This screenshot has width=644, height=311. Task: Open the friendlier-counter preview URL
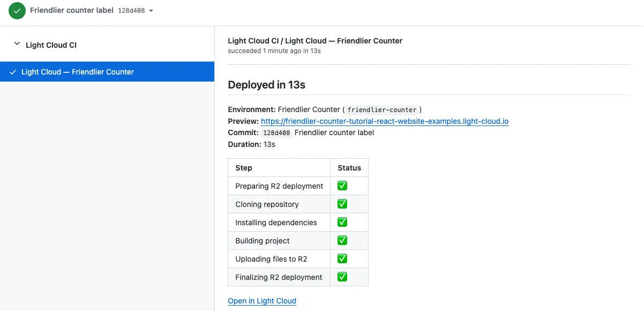(x=385, y=121)
